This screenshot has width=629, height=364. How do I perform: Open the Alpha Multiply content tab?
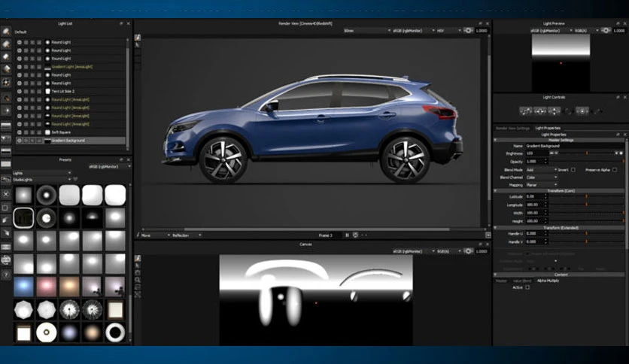point(548,281)
